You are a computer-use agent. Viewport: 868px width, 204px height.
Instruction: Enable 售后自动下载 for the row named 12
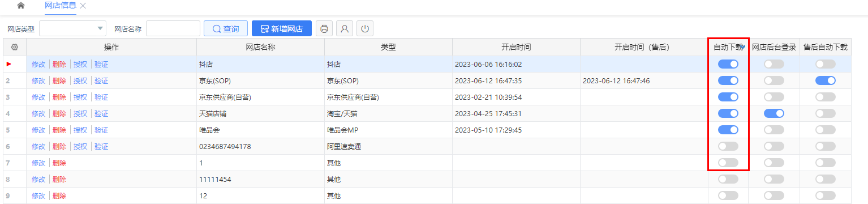point(826,196)
